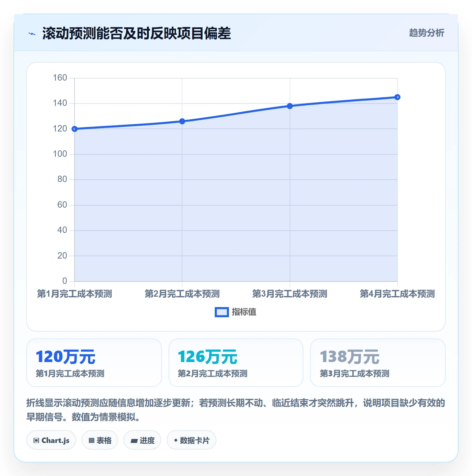Image resolution: width=472 pixels, height=476 pixels.
Task: Select the 第4月 data point on the line
Action: 397,97
